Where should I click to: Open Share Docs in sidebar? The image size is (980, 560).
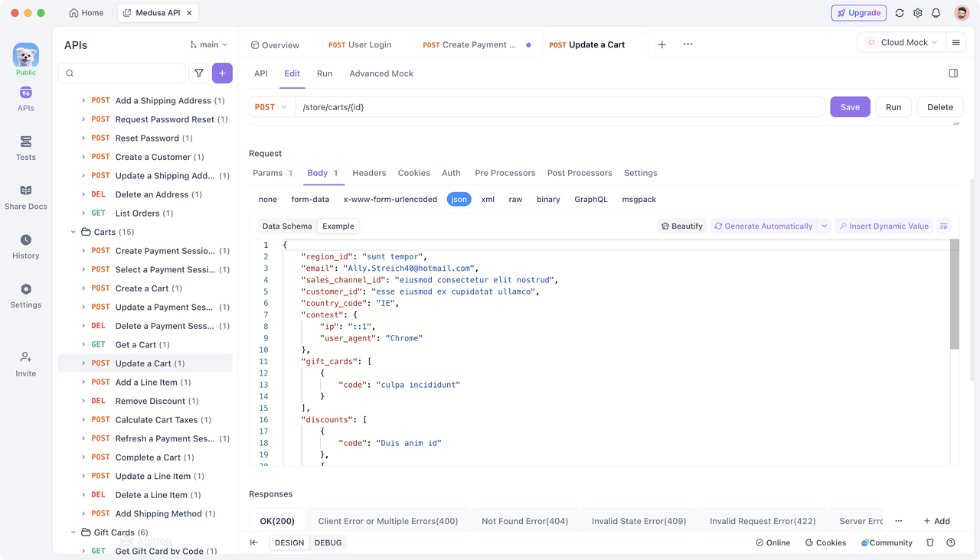[25, 197]
